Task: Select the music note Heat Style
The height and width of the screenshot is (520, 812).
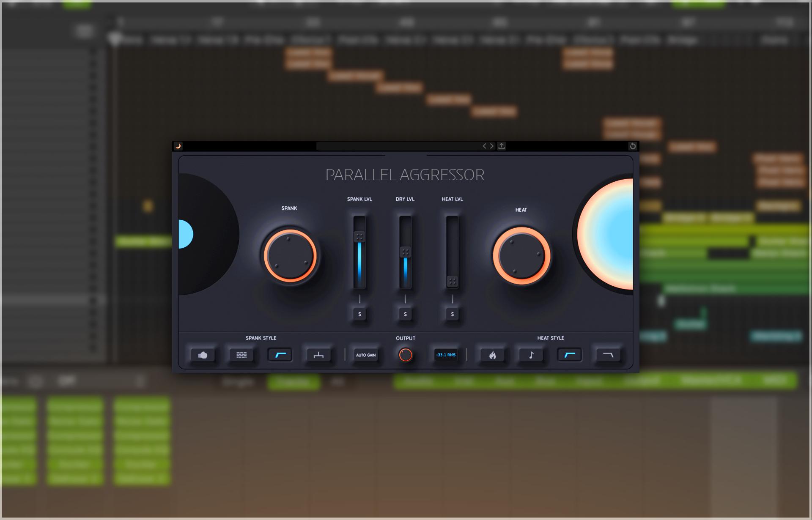Action: click(531, 355)
